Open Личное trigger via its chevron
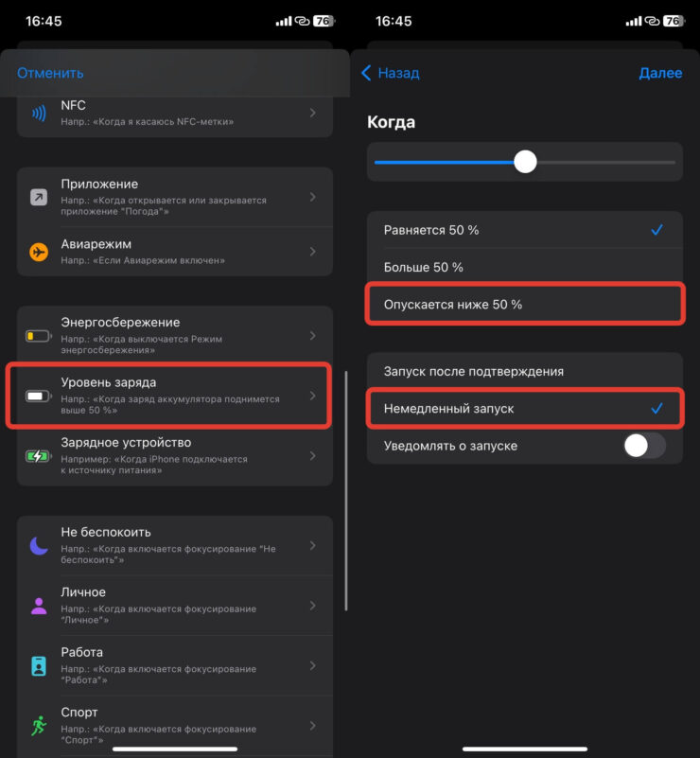 (x=313, y=607)
